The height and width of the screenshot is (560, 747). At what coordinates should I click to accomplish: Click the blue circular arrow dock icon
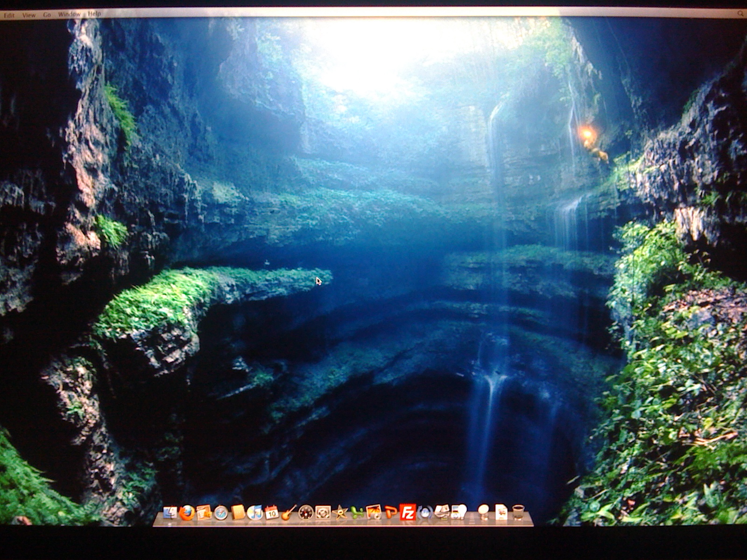point(425,512)
